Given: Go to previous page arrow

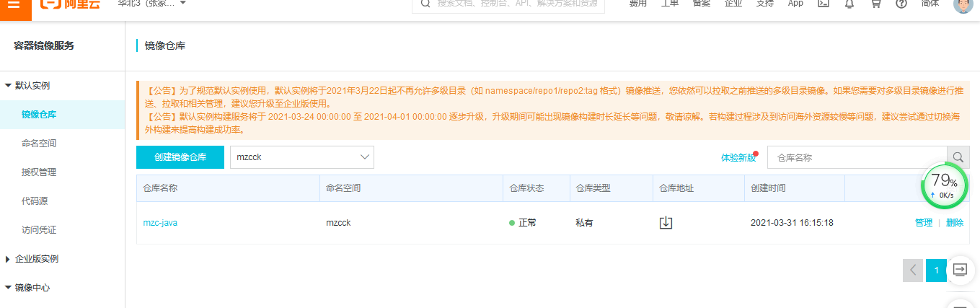Looking at the screenshot, I should click(x=913, y=270).
